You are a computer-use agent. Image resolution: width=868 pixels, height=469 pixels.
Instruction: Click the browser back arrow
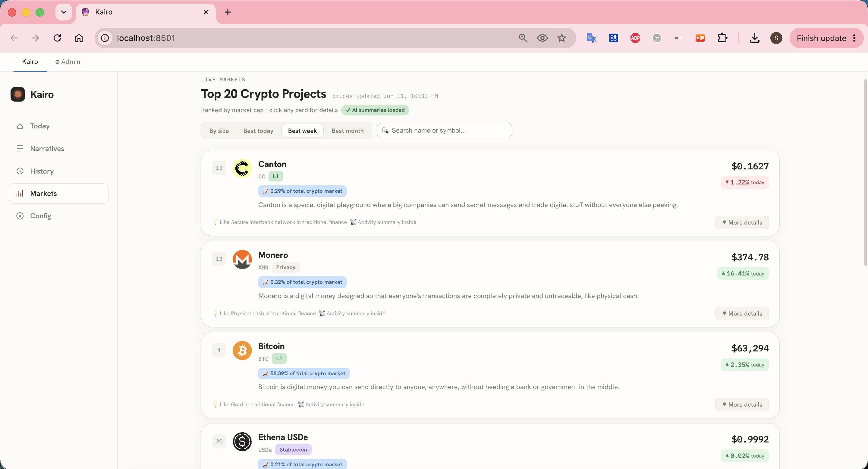click(14, 38)
